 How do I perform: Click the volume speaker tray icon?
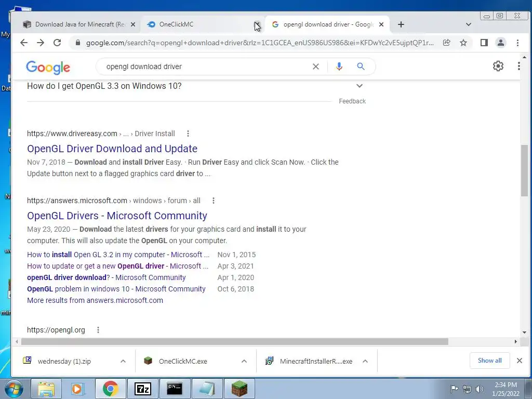pyautogui.click(x=480, y=389)
